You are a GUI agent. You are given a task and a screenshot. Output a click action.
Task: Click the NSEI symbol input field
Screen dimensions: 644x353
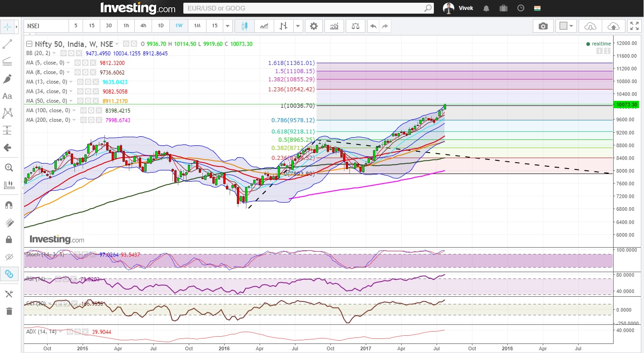(46, 26)
